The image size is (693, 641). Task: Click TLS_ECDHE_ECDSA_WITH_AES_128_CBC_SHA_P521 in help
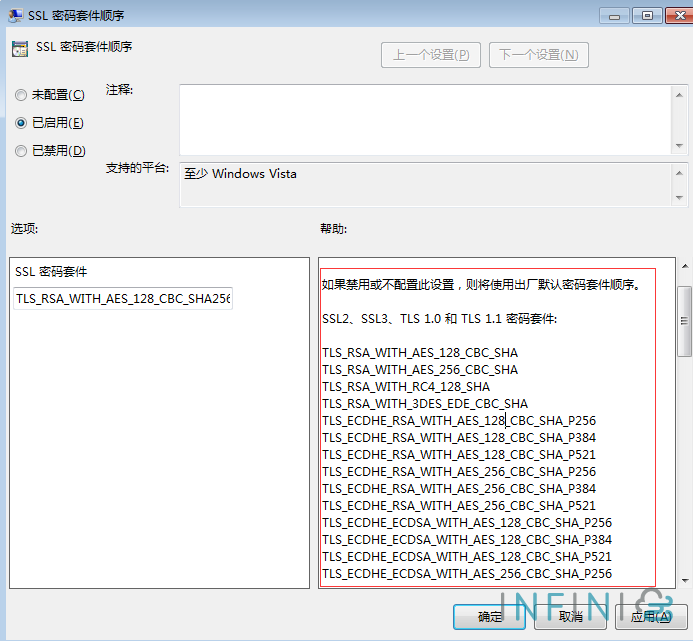tap(467, 557)
